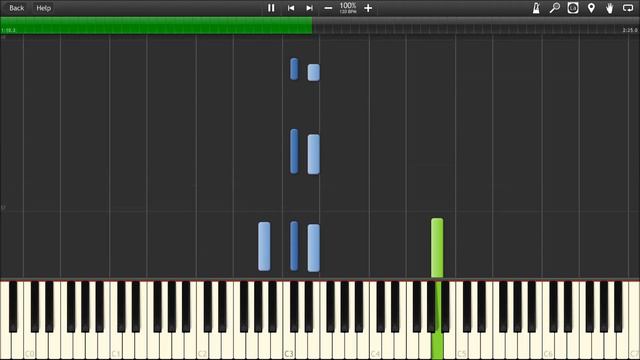Click the falling green note block

[437, 248]
